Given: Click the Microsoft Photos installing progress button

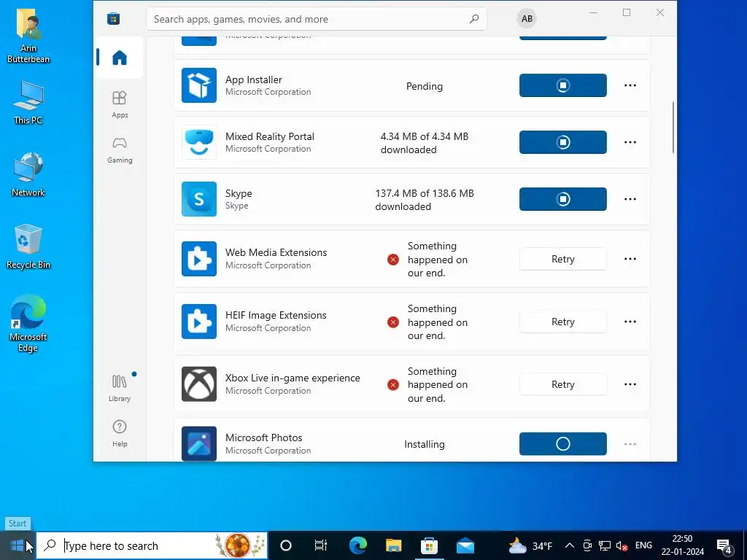Looking at the screenshot, I should pyautogui.click(x=562, y=444).
